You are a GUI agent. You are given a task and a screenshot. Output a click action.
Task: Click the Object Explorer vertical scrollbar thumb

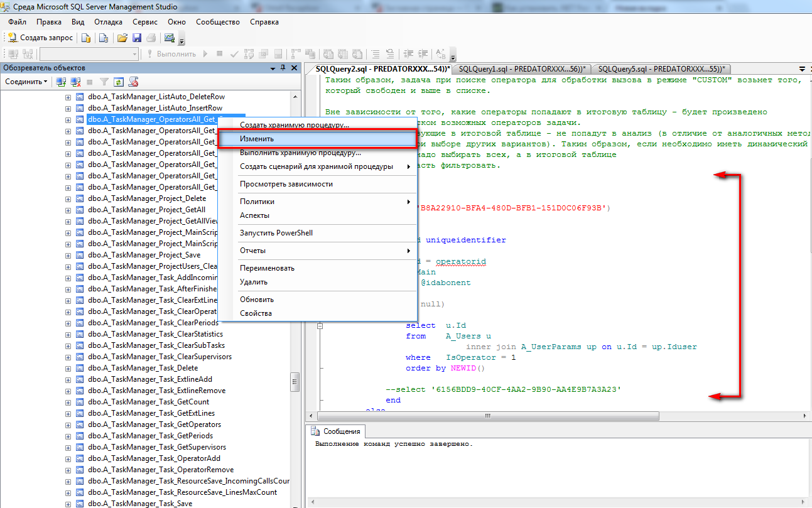[x=294, y=381]
